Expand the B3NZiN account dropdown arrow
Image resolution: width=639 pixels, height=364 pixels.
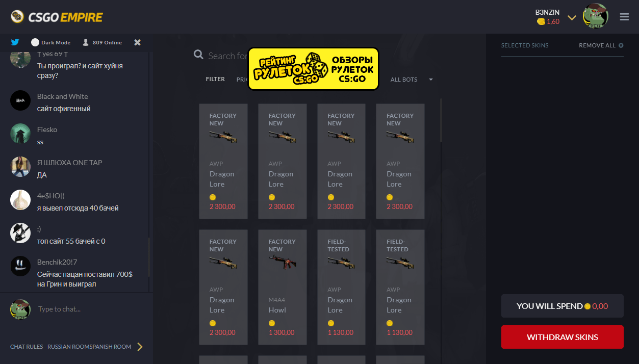click(572, 18)
